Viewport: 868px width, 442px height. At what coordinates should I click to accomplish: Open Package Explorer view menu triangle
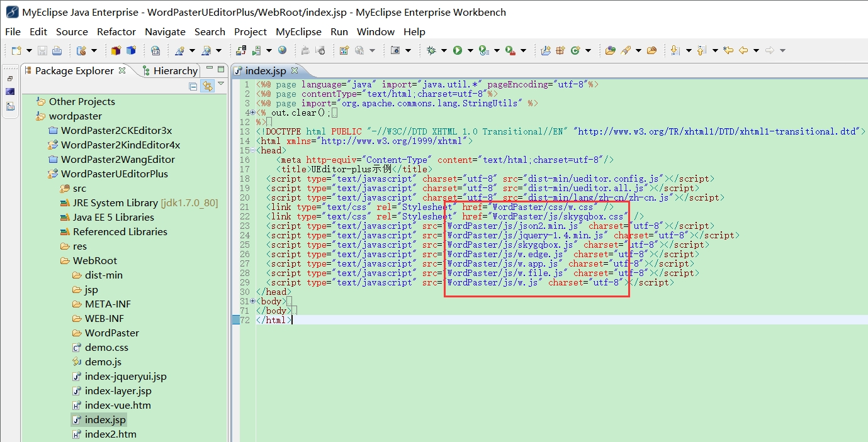coord(221,84)
